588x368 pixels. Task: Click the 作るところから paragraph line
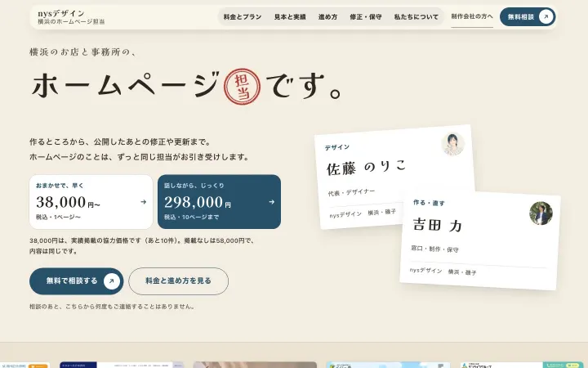pos(121,142)
